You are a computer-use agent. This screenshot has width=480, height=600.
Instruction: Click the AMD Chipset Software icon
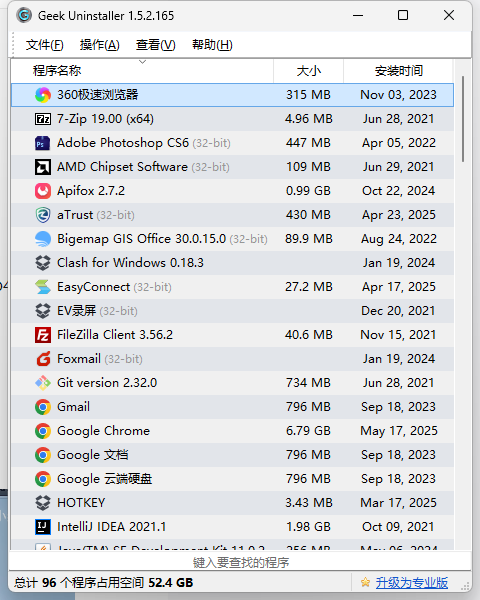click(x=43, y=167)
